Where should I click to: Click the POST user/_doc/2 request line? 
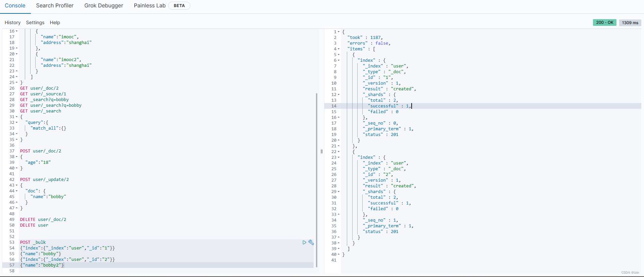point(41,151)
